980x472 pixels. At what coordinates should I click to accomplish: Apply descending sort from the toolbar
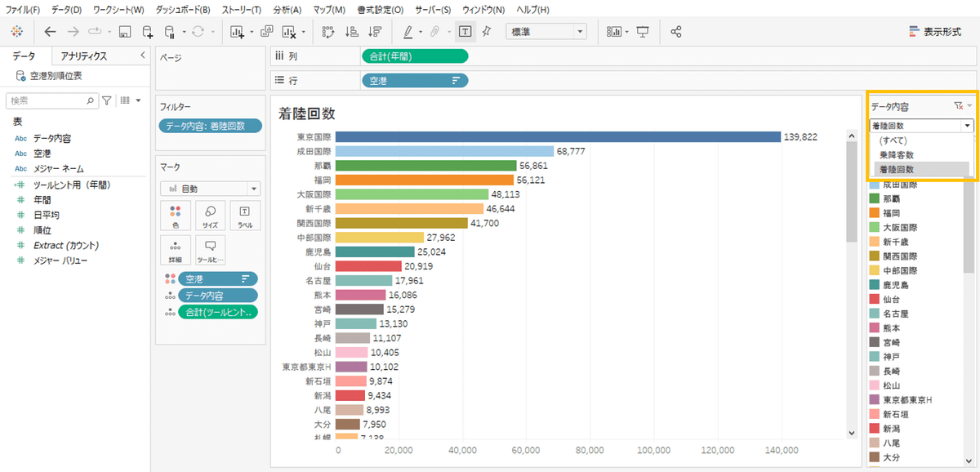tap(376, 32)
